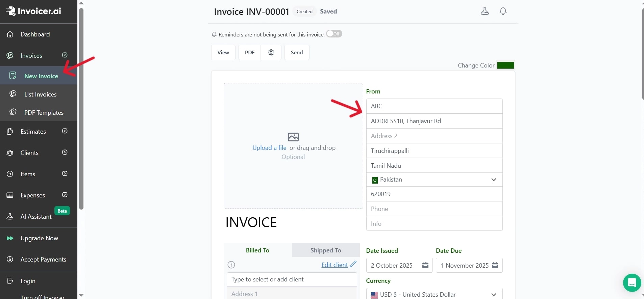
Task: Switch to the Shipped To tab
Action: (x=326, y=250)
